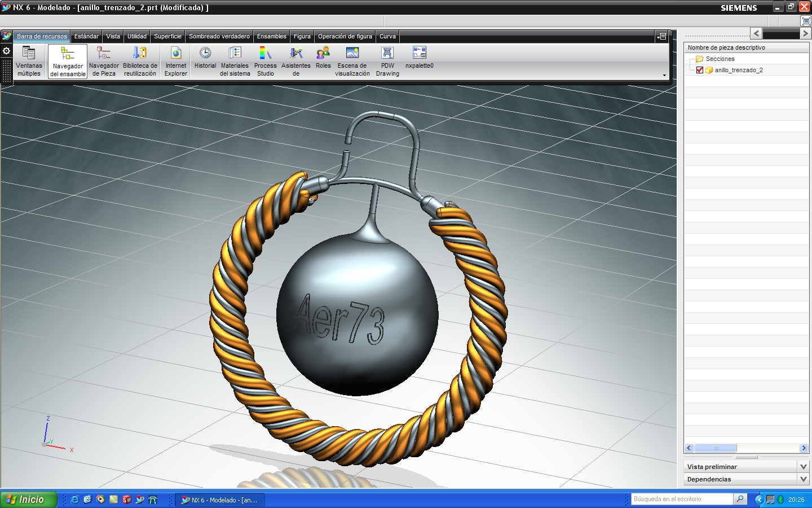Select Secciones tree row
Image resolution: width=812 pixels, height=508 pixels.
click(x=747, y=59)
